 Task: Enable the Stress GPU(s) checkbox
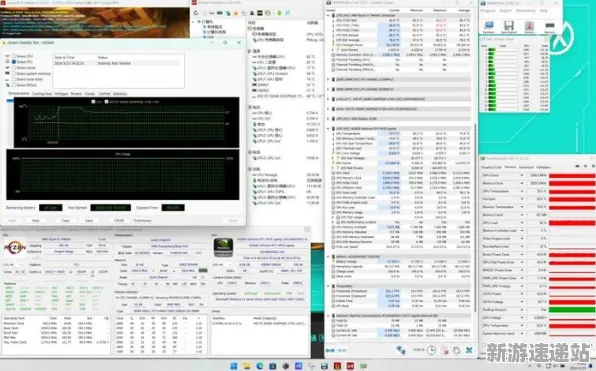click(14, 85)
